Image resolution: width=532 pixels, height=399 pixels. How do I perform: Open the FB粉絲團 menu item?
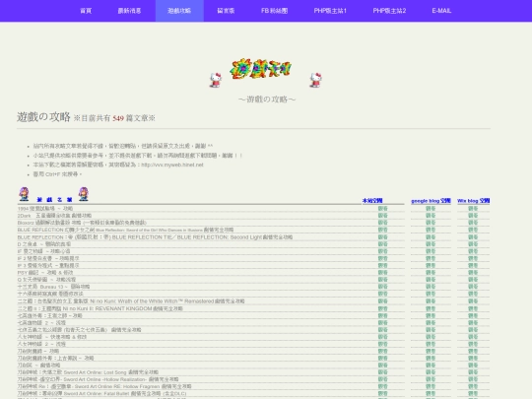coord(274,11)
